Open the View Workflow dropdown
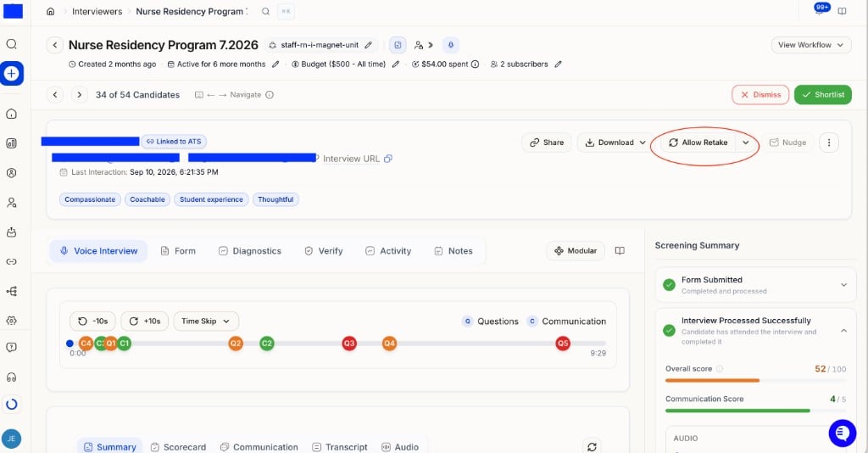868x453 pixels. [810, 45]
